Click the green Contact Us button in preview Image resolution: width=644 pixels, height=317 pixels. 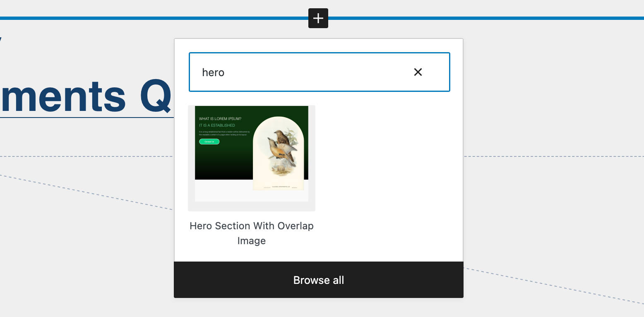(x=209, y=142)
